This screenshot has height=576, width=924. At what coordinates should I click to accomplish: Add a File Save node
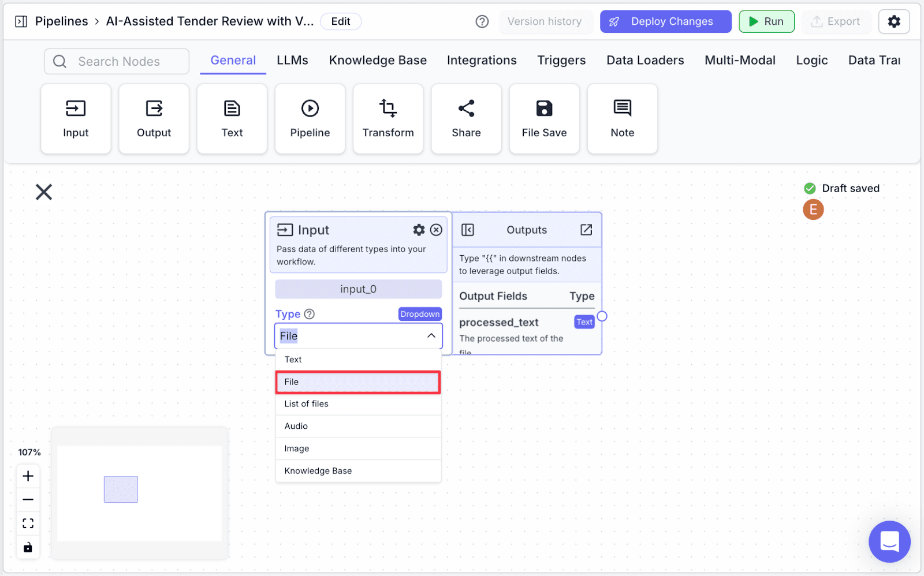pos(544,119)
